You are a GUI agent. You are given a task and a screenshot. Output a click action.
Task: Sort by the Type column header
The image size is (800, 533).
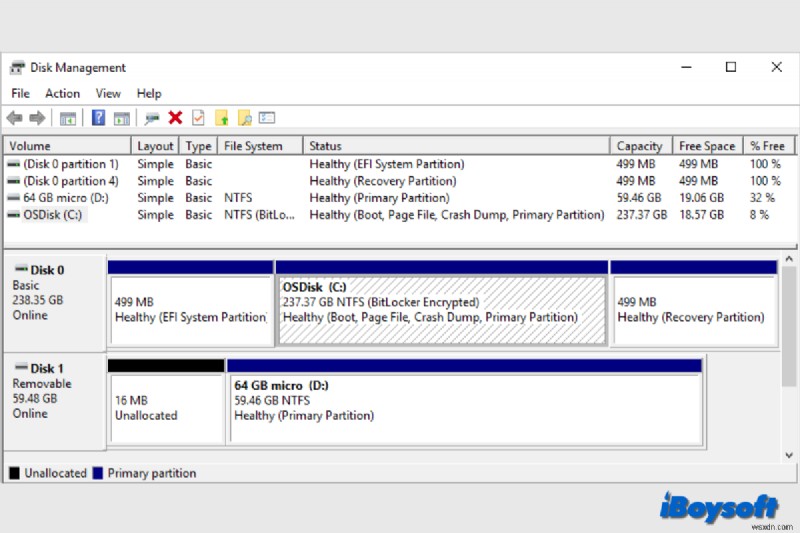[x=198, y=146]
